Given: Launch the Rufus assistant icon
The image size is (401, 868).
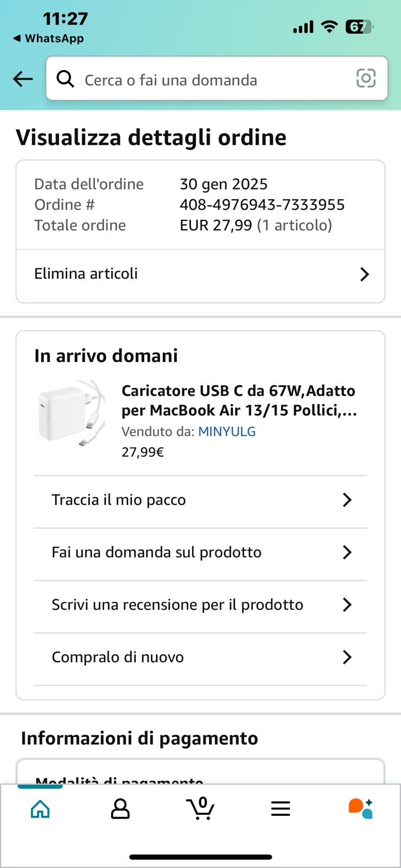Looking at the screenshot, I should (360, 808).
